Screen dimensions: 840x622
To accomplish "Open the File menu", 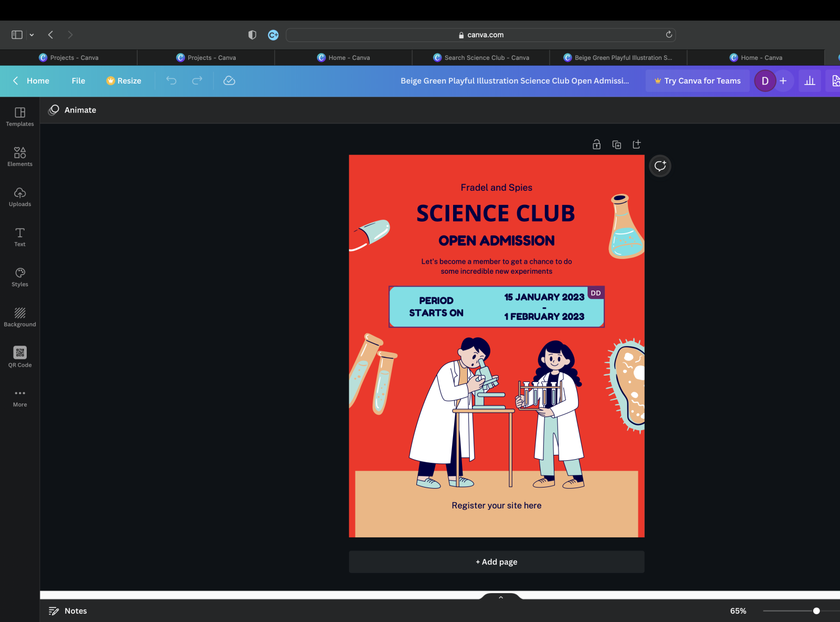I will (x=78, y=80).
